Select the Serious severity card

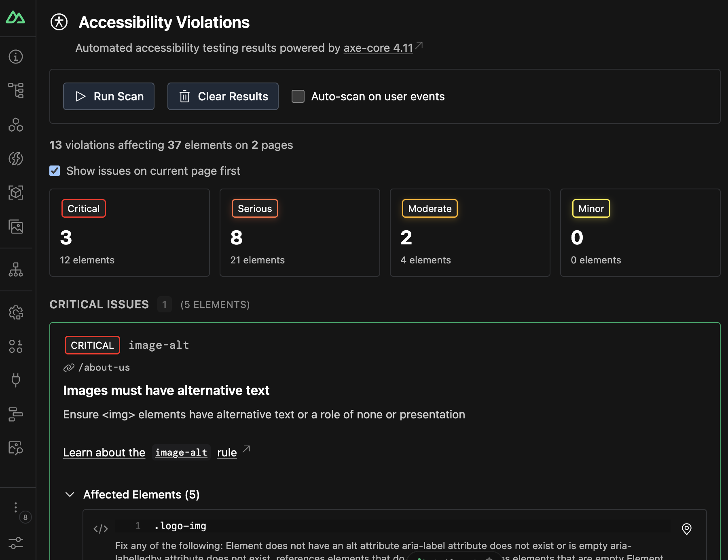point(299,233)
